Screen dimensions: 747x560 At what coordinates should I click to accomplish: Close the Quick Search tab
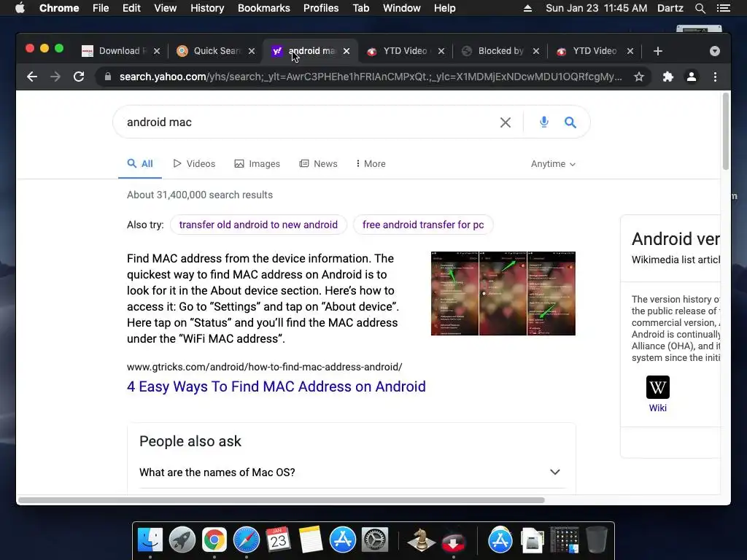click(x=252, y=51)
